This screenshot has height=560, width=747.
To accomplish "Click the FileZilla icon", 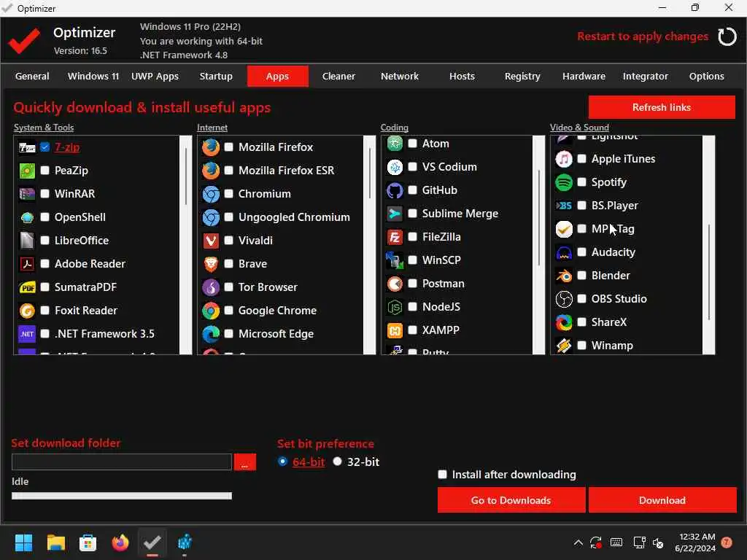I will point(395,237).
